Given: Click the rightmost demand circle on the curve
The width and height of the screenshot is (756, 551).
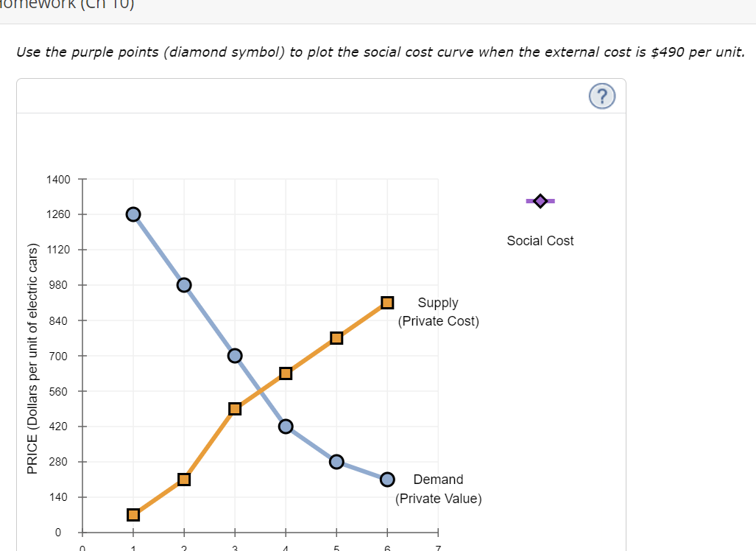Looking at the screenshot, I should point(386,479).
